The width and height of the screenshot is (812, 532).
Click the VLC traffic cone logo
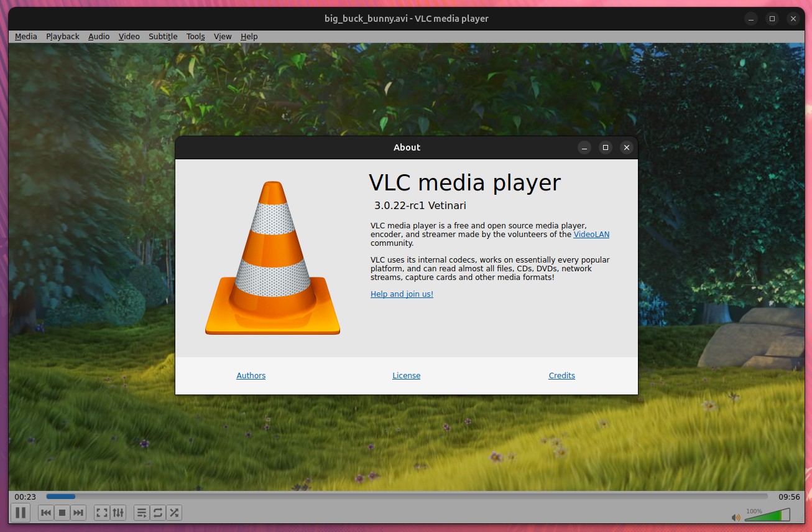[x=272, y=258]
